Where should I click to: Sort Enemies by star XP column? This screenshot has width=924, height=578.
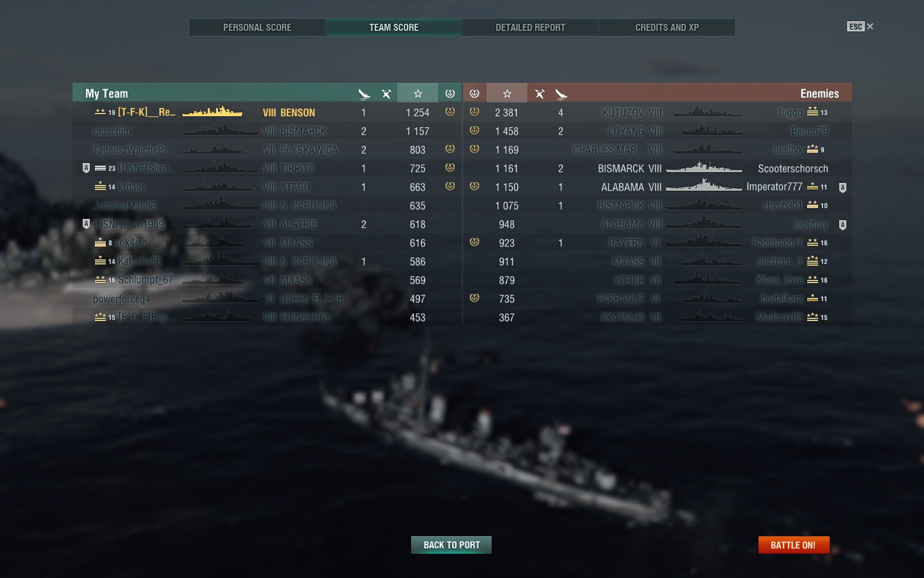[x=507, y=93]
